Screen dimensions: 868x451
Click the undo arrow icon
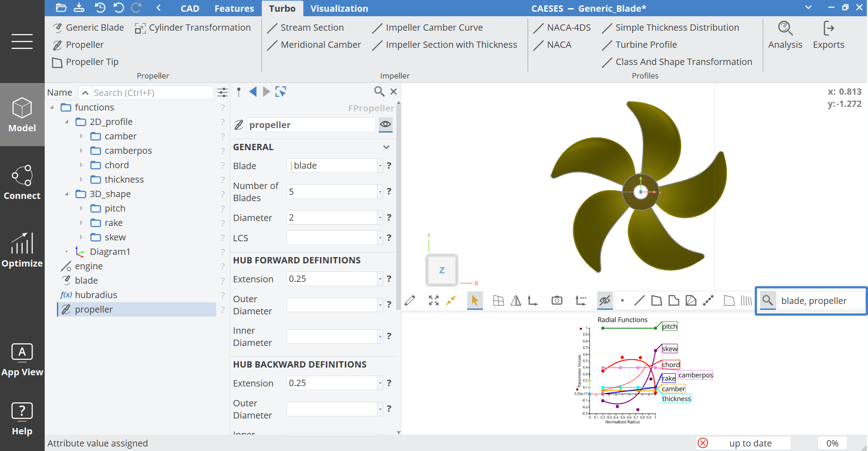119,8
